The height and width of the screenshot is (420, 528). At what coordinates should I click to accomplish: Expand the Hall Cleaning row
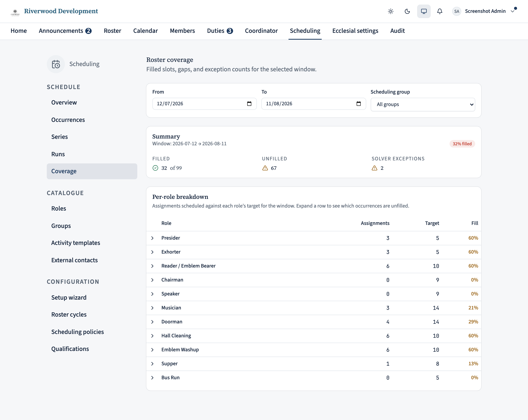point(152,336)
